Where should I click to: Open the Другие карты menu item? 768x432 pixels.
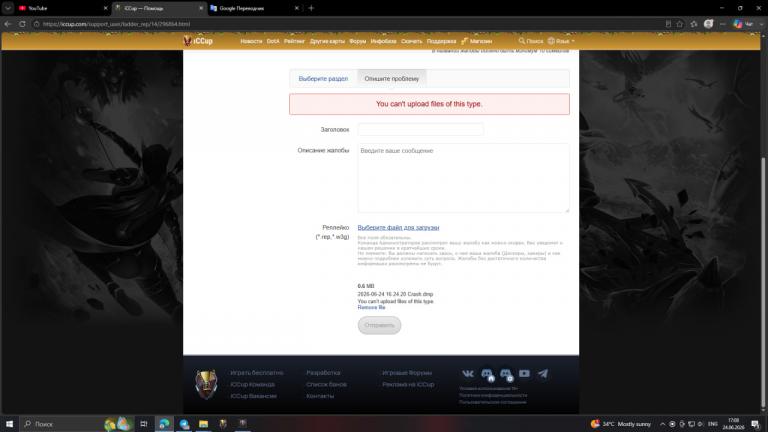327,41
